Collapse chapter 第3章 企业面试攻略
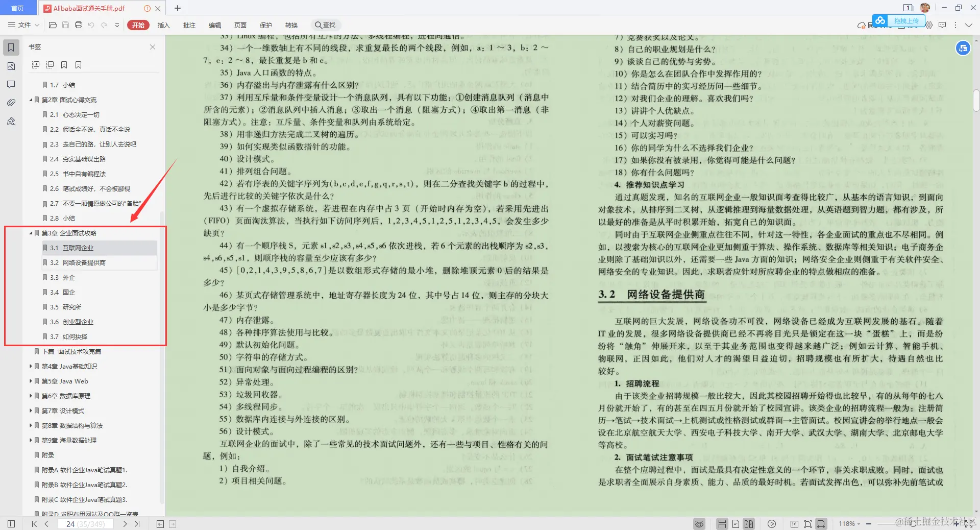The image size is (980, 530). click(x=30, y=233)
